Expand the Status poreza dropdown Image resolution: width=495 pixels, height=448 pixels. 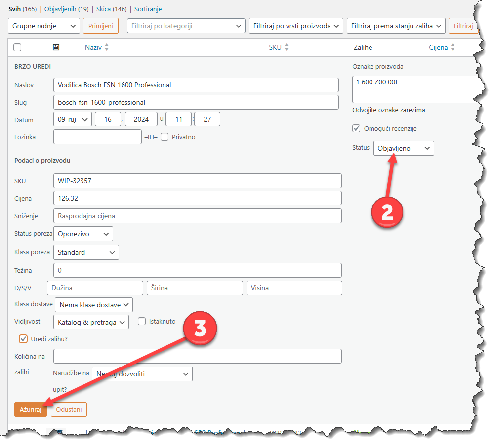(x=83, y=234)
